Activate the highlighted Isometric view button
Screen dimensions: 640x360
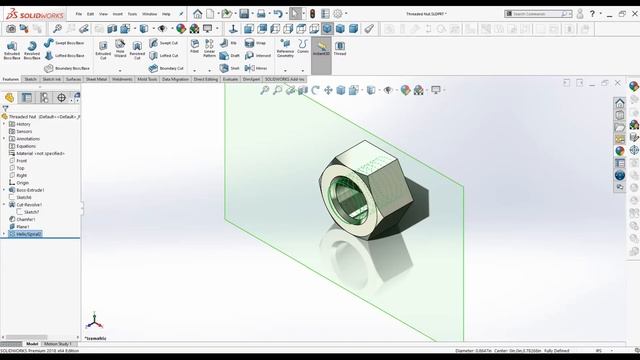pyautogui.click(x=327, y=29)
